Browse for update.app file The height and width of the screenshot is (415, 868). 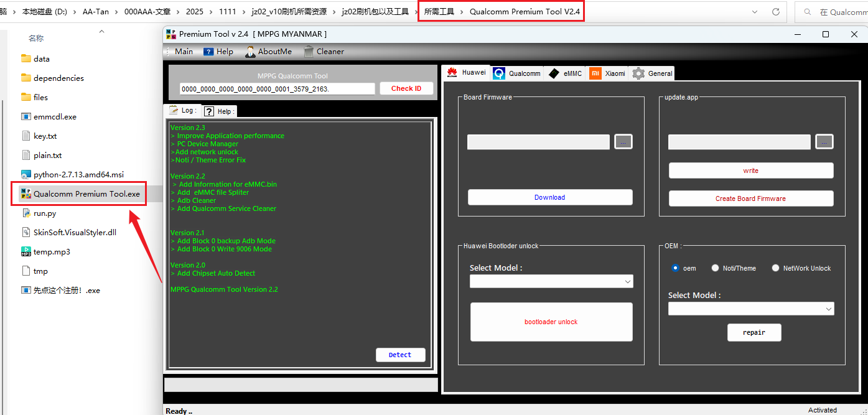point(824,142)
